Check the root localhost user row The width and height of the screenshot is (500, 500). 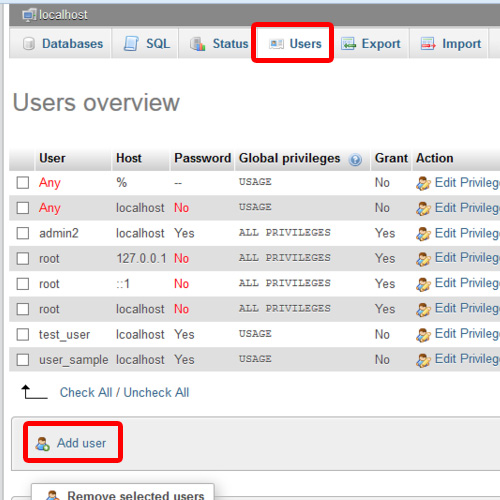[x=23, y=309]
